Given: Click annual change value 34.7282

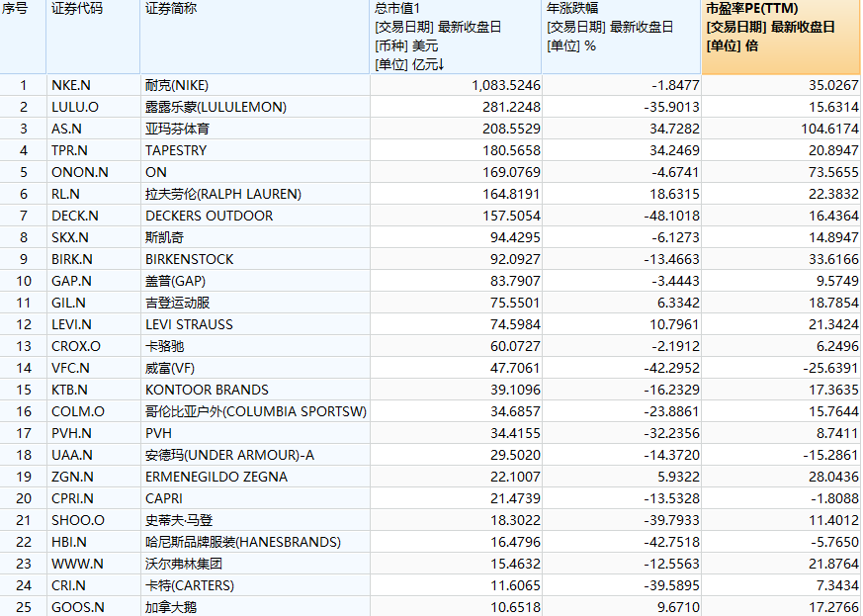Looking at the screenshot, I should pos(673,129).
